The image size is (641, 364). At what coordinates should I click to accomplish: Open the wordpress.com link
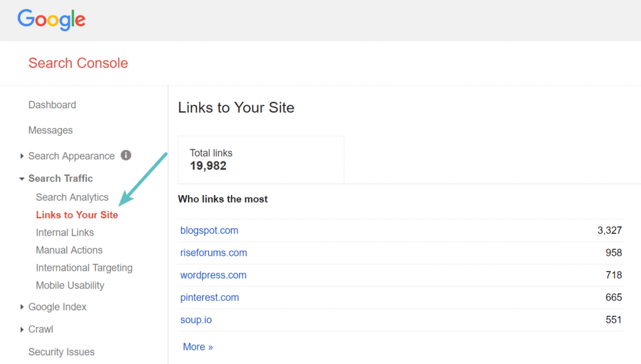point(213,275)
